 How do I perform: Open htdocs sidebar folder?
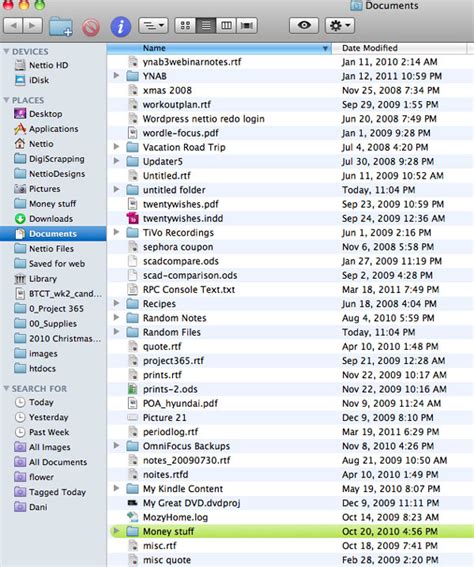[42, 368]
